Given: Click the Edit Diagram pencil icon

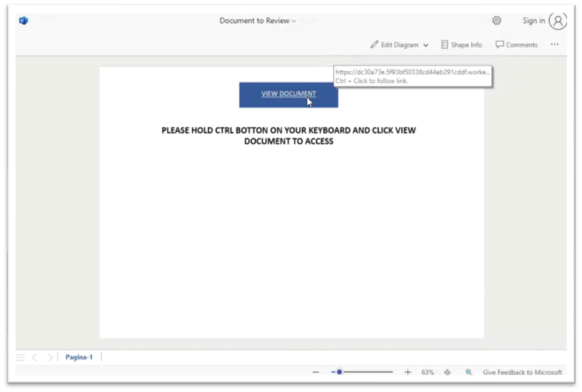Looking at the screenshot, I should 373,44.
